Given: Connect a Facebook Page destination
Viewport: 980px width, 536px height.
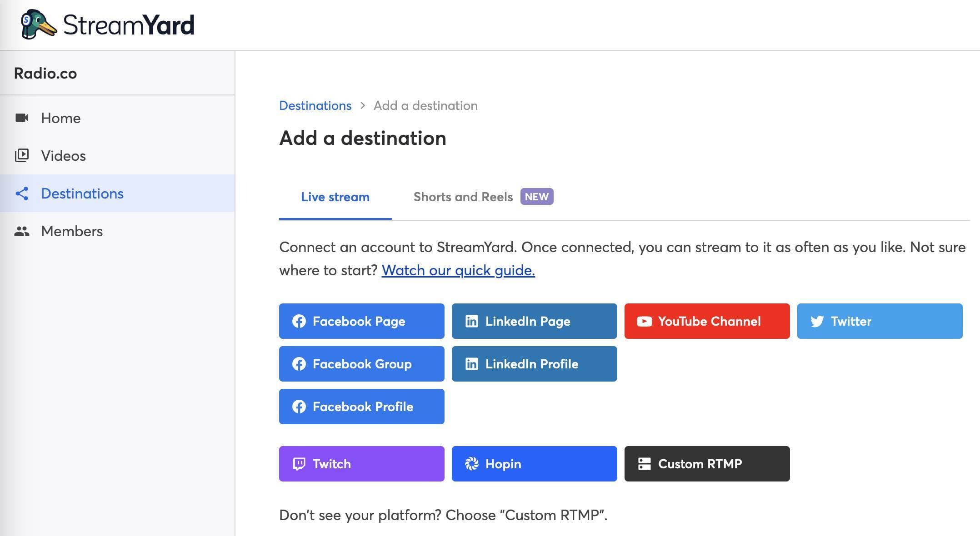Looking at the screenshot, I should point(361,321).
